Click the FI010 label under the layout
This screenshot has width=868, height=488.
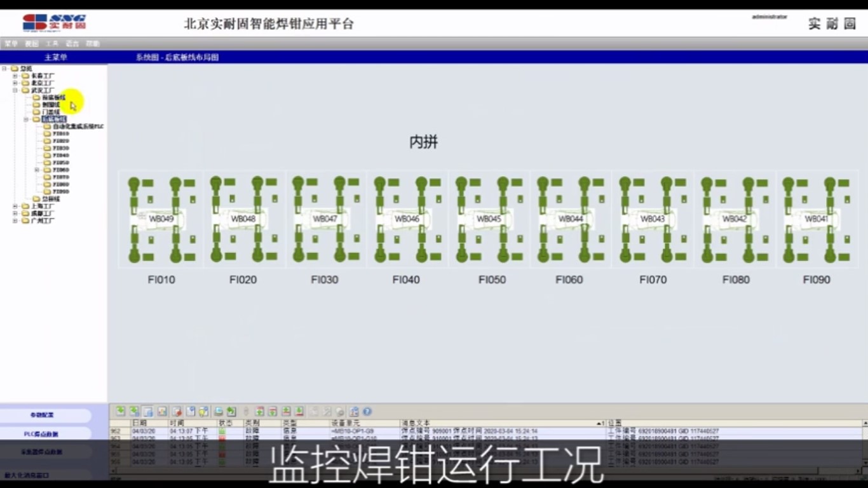click(x=161, y=280)
